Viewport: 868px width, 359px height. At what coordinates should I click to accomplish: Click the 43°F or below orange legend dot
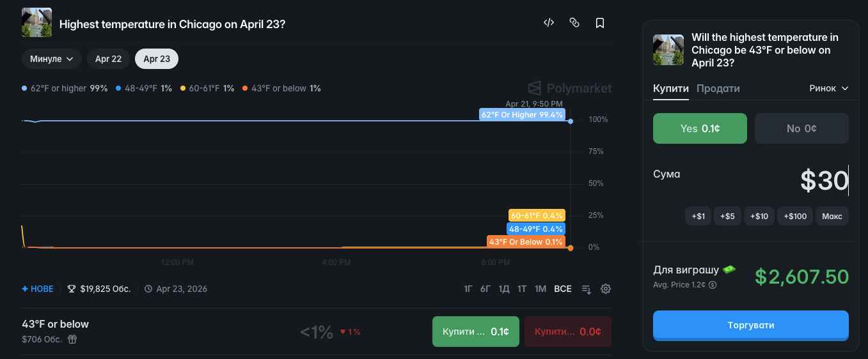pos(246,89)
